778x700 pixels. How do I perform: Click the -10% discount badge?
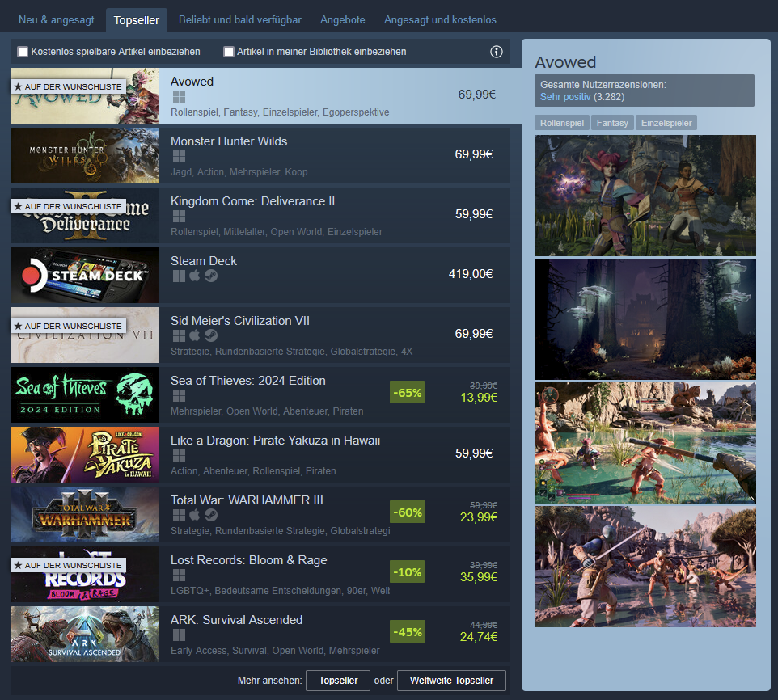(x=408, y=571)
